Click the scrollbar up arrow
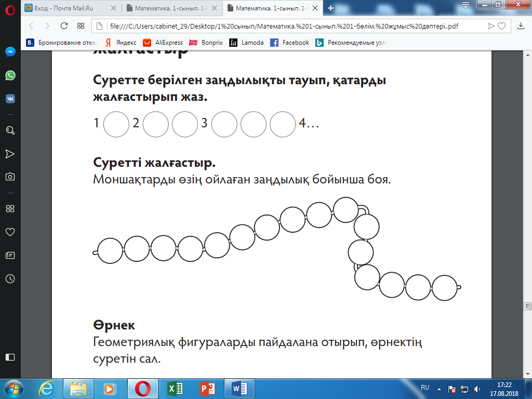This screenshot has width=532, height=399. pos(528,55)
